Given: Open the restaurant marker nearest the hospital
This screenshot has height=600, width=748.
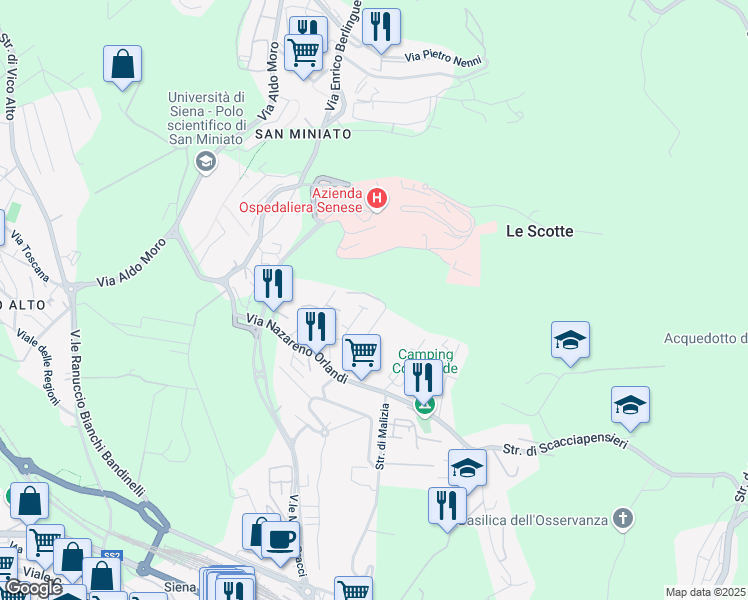Looking at the screenshot, I should tap(273, 285).
